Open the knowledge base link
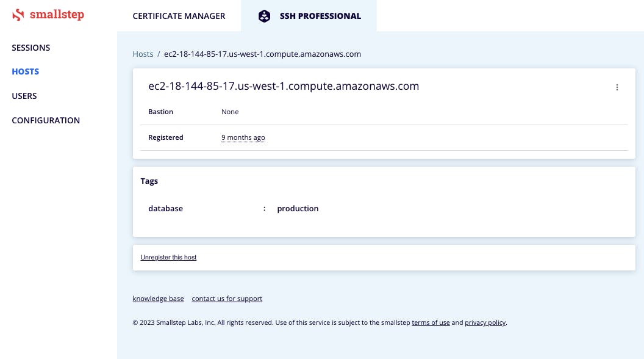 point(158,299)
